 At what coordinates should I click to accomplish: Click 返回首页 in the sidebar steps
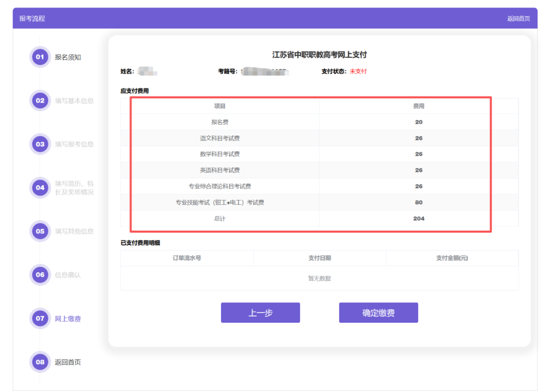click(68, 362)
